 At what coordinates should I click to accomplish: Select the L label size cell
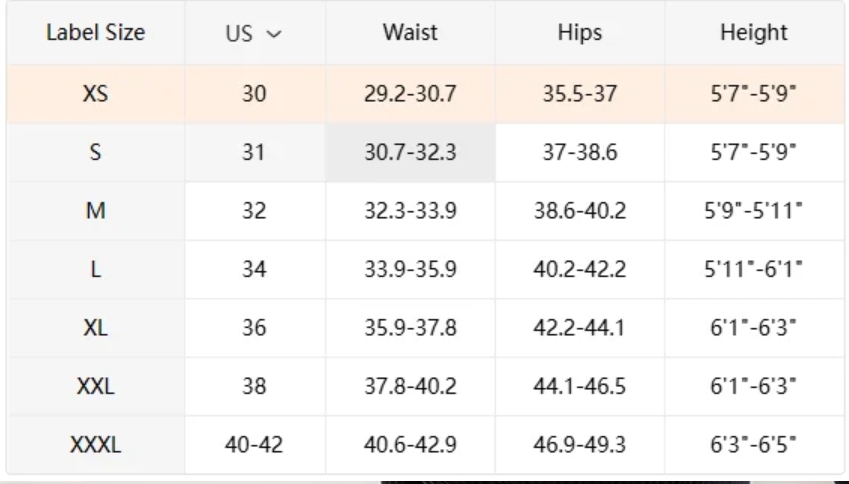pos(96,270)
